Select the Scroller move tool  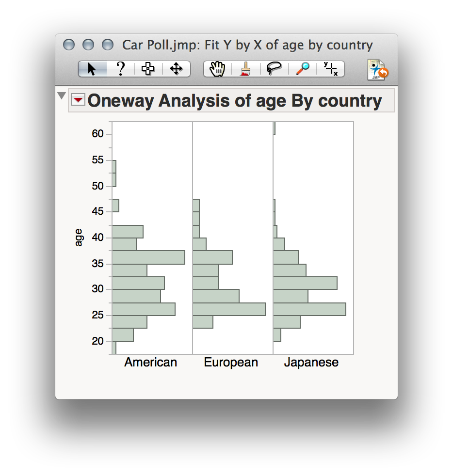pos(176,69)
